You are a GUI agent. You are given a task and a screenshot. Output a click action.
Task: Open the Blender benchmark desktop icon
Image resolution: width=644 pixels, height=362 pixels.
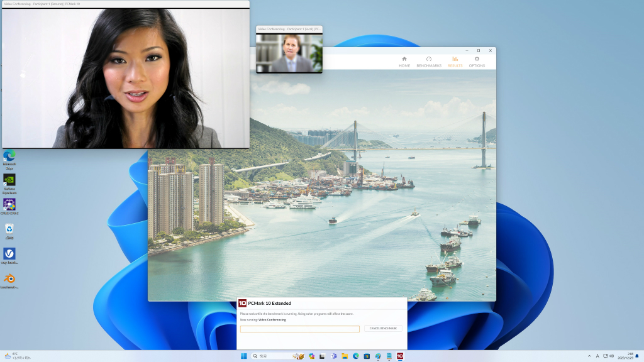[9, 281]
